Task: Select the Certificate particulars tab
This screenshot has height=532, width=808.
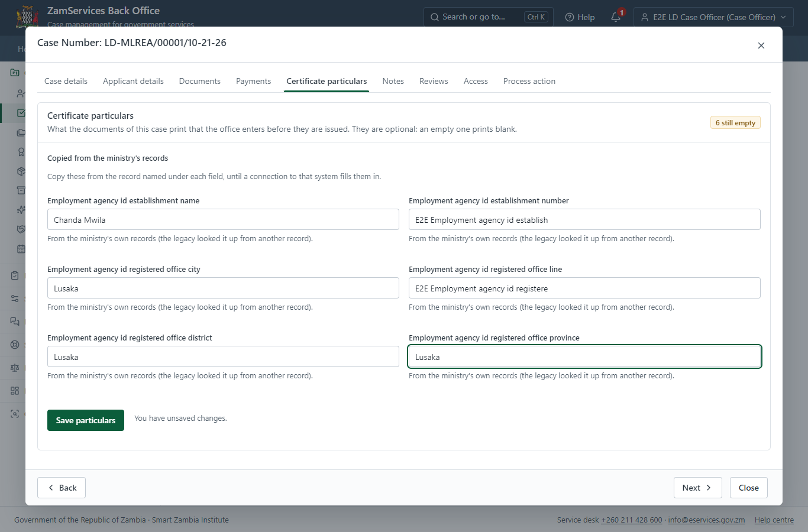Action: 327,81
